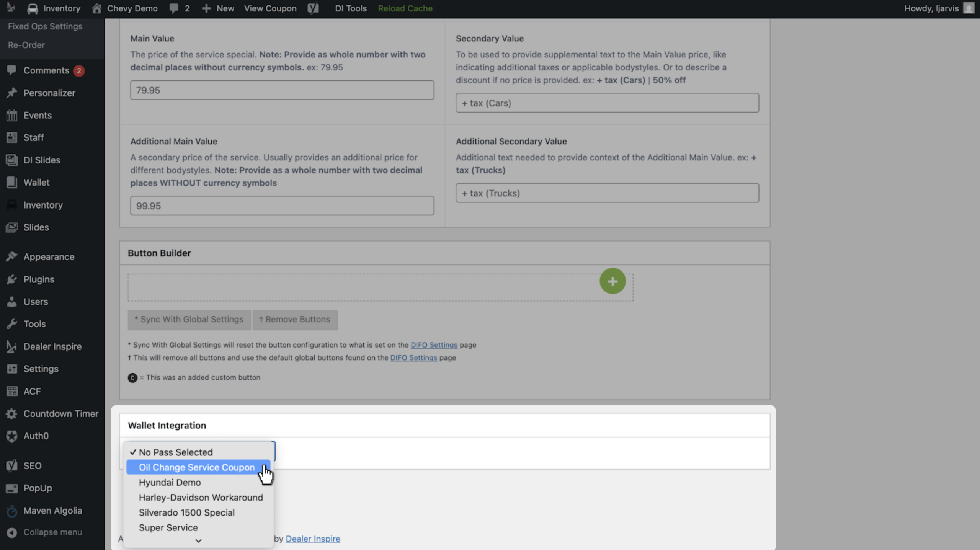Click the Countdown Timer gear icon

tap(11, 414)
